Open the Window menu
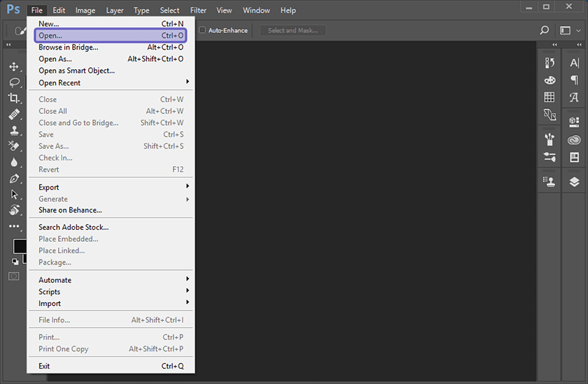588x384 pixels. 256,10
